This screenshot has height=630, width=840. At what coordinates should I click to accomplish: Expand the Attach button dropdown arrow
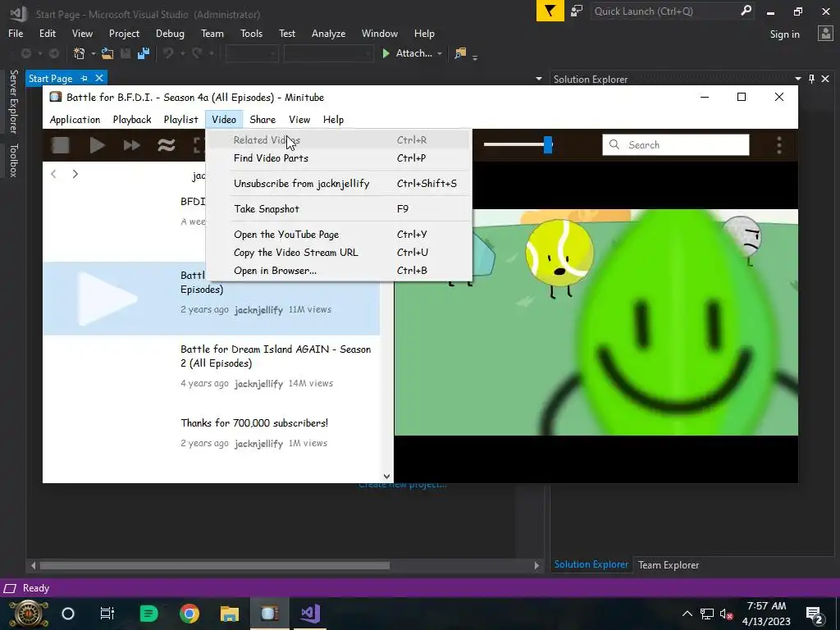coord(440,53)
